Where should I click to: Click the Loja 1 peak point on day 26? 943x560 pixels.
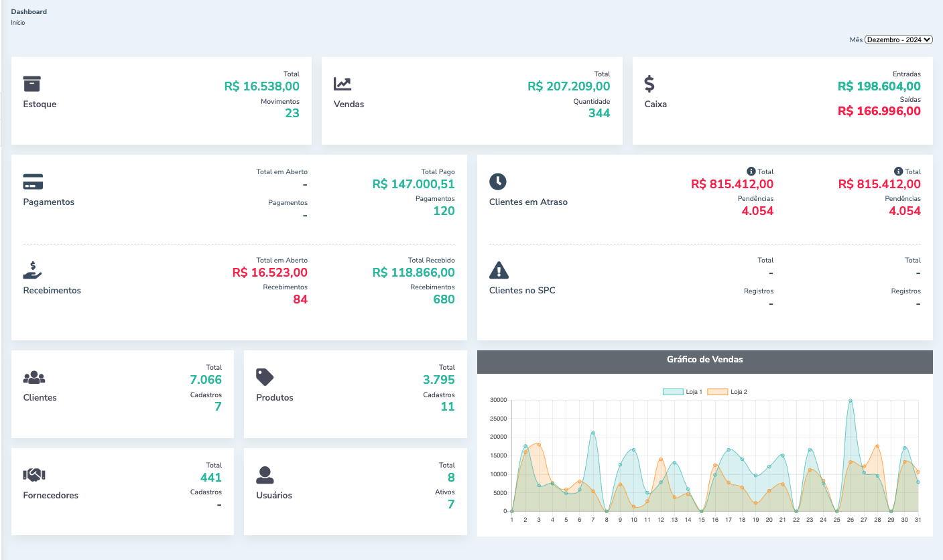(x=851, y=401)
